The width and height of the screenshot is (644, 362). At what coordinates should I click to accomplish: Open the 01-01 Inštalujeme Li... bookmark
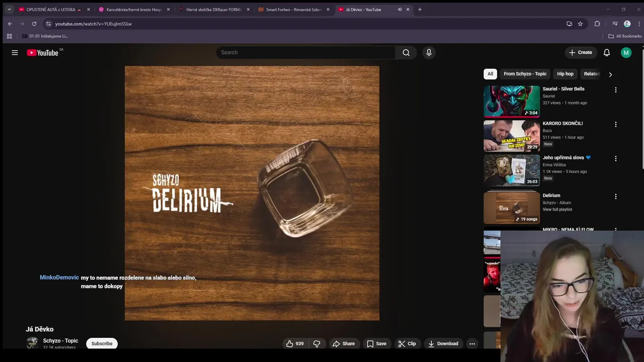(x=45, y=36)
